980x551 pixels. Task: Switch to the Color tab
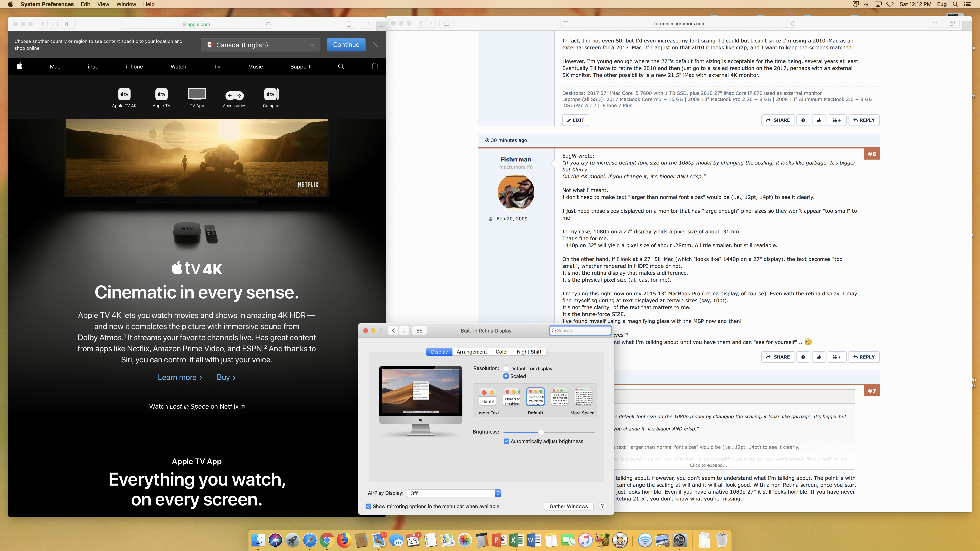pos(501,352)
